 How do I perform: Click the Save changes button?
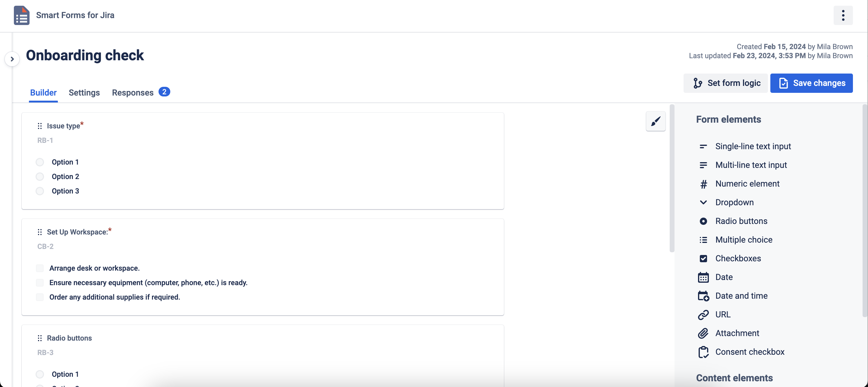[811, 83]
